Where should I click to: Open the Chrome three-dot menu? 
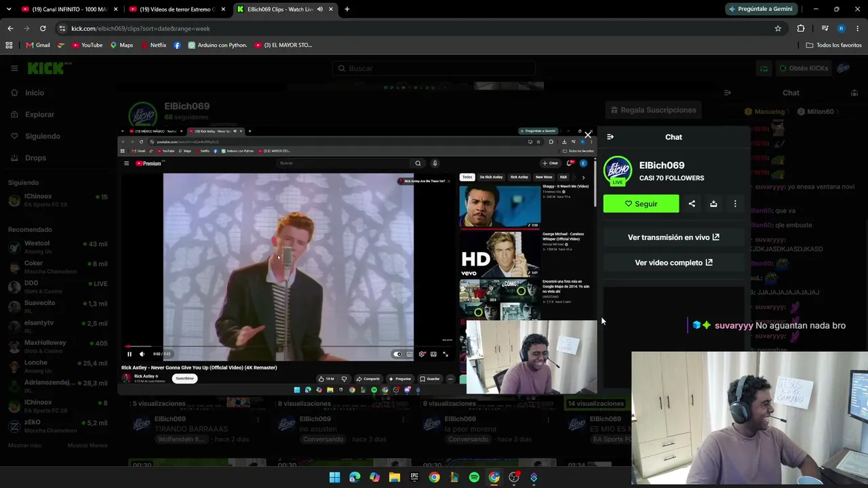(x=858, y=28)
